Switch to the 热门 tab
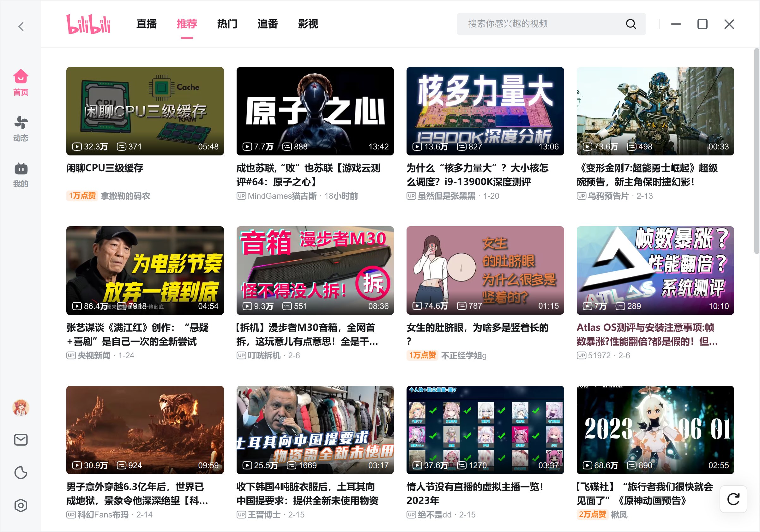Screen dimensions: 760x532 click(x=227, y=24)
